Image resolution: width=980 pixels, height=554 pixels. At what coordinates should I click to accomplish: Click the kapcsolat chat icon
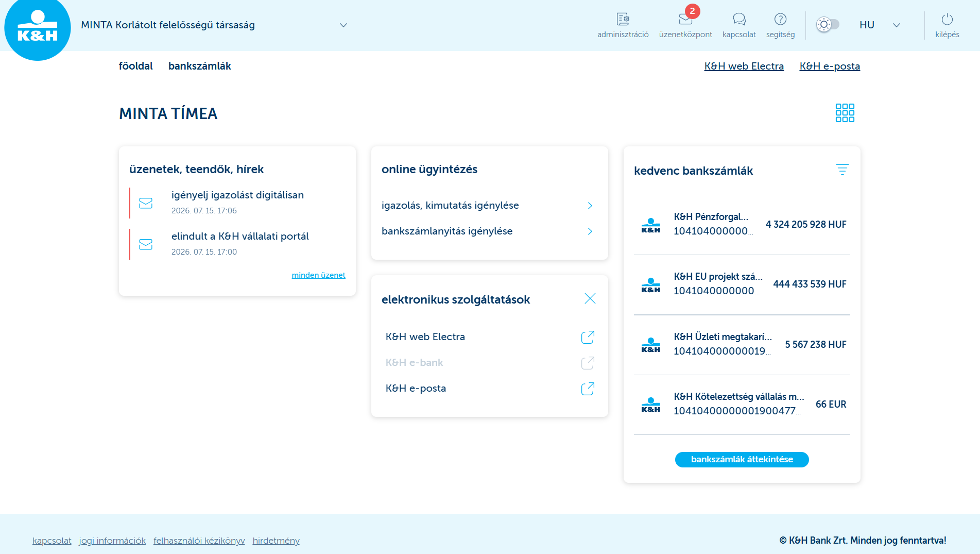point(739,20)
